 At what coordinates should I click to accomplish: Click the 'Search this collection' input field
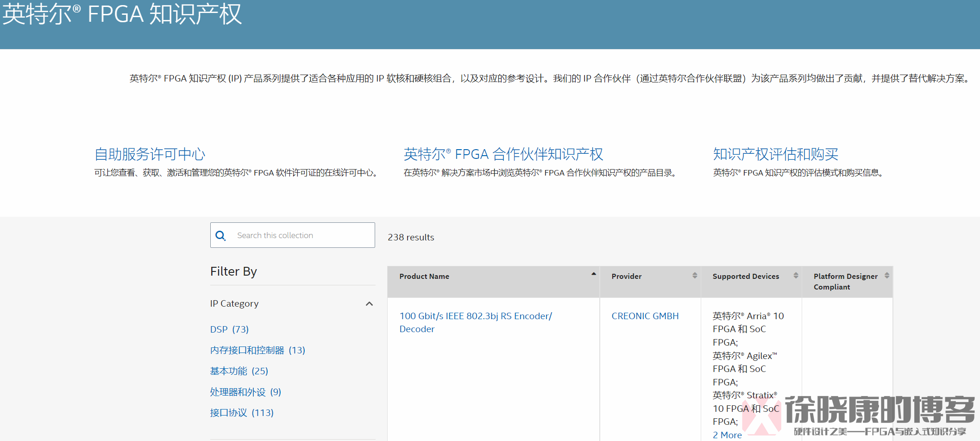[x=296, y=235]
